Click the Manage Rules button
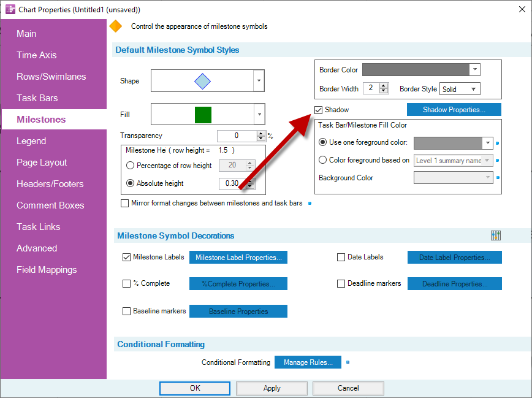 308,362
